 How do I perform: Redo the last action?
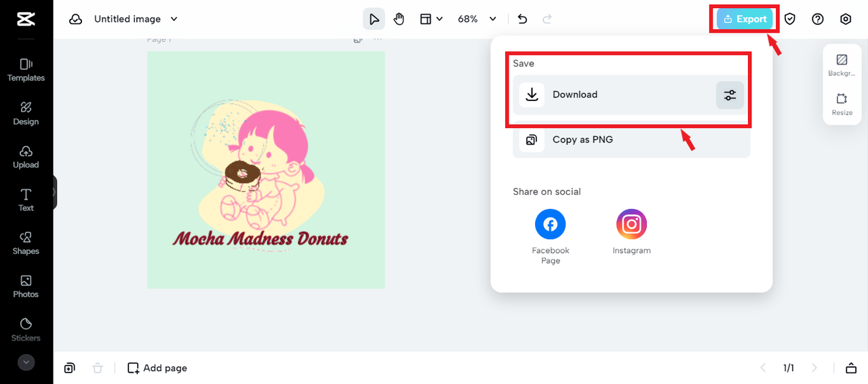point(547,19)
